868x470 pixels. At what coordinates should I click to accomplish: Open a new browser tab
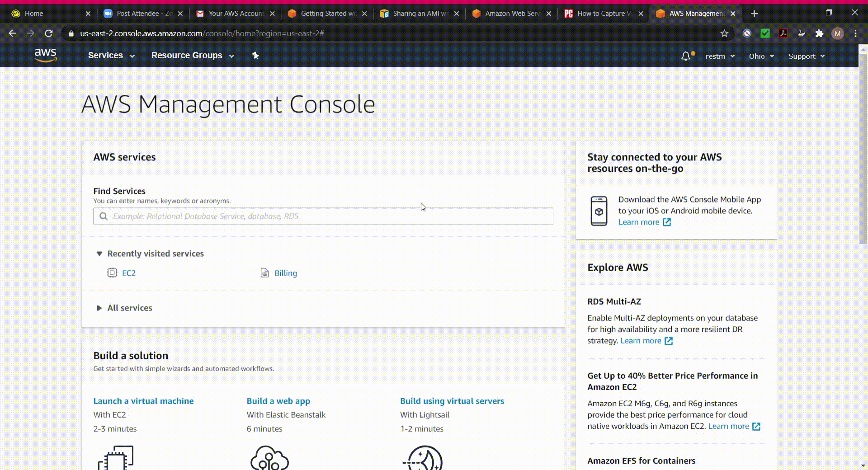pyautogui.click(x=754, y=14)
